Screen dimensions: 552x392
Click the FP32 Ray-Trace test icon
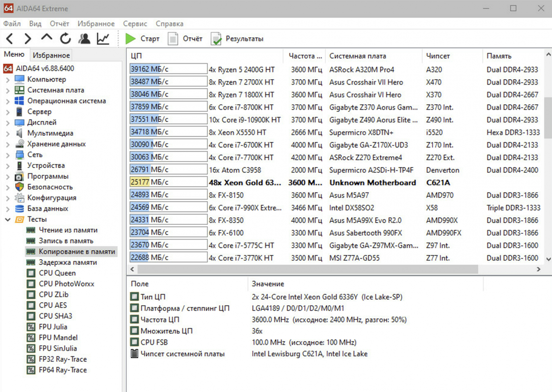[31, 359]
